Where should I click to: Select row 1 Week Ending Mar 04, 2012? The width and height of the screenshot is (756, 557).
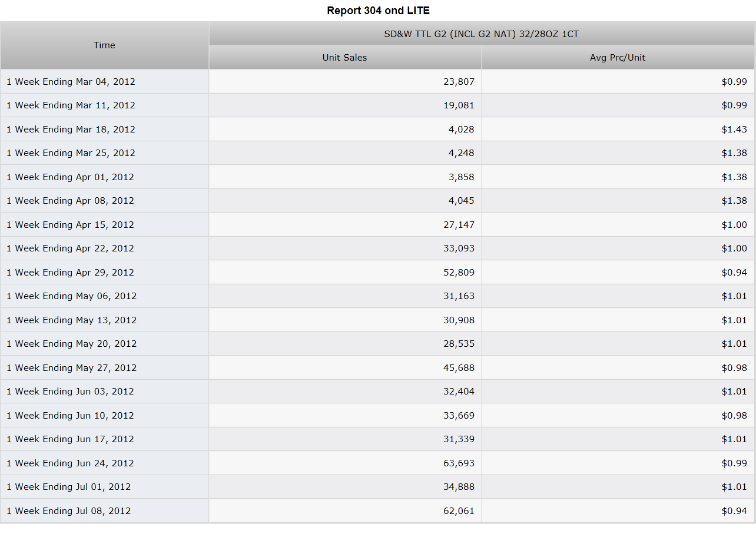point(378,82)
